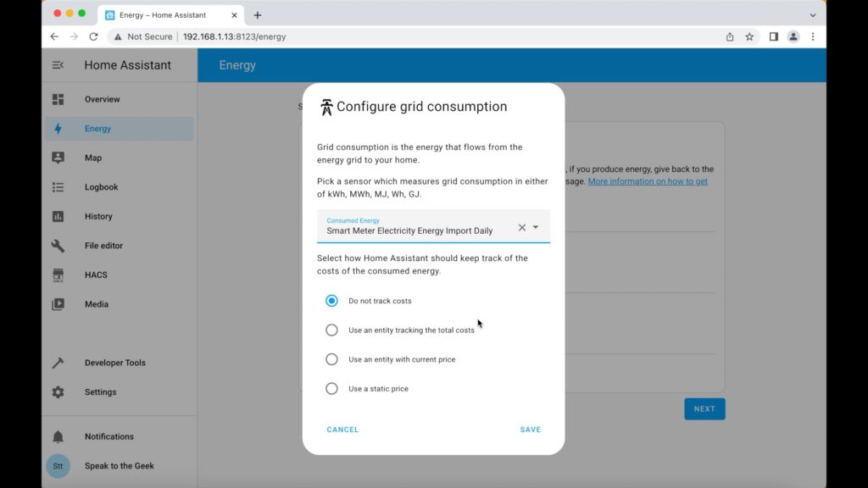
Task: Open the Map sidebar icon
Action: pyautogui.click(x=58, y=158)
